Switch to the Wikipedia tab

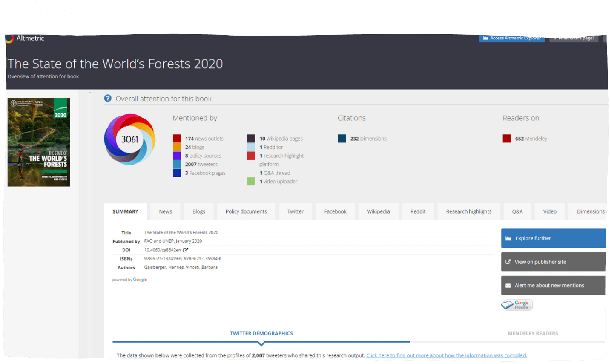click(378, 211)
